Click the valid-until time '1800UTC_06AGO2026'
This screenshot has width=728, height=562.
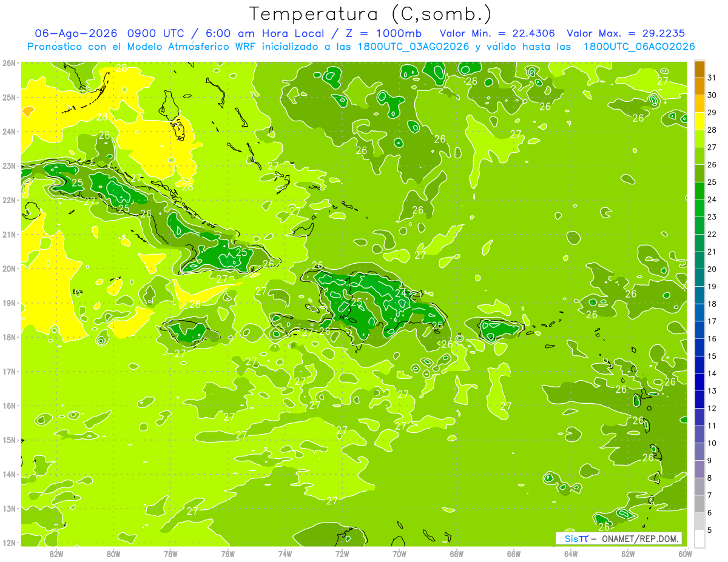coord(639,47)
